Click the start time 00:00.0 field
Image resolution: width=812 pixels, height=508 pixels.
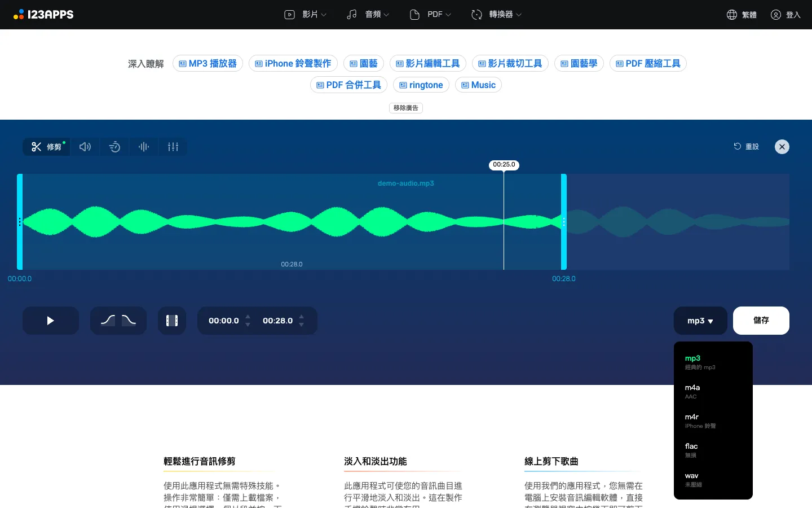coord(224,321)
